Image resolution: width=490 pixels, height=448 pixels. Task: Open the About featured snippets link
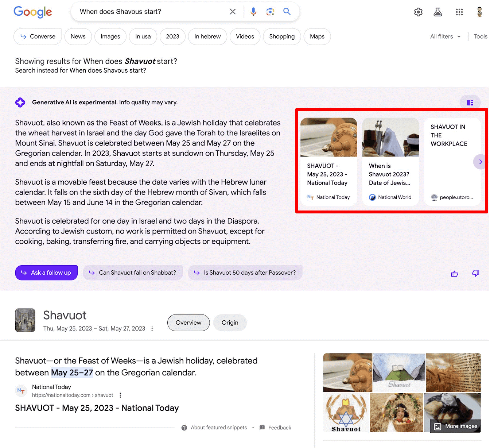coord(219,428)
